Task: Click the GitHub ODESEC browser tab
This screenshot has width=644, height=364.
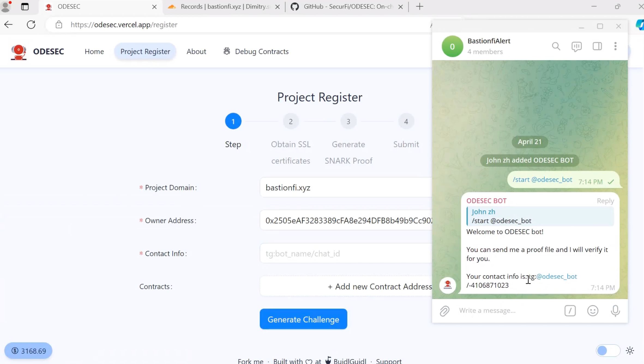Action: click(x=347, y=6)
